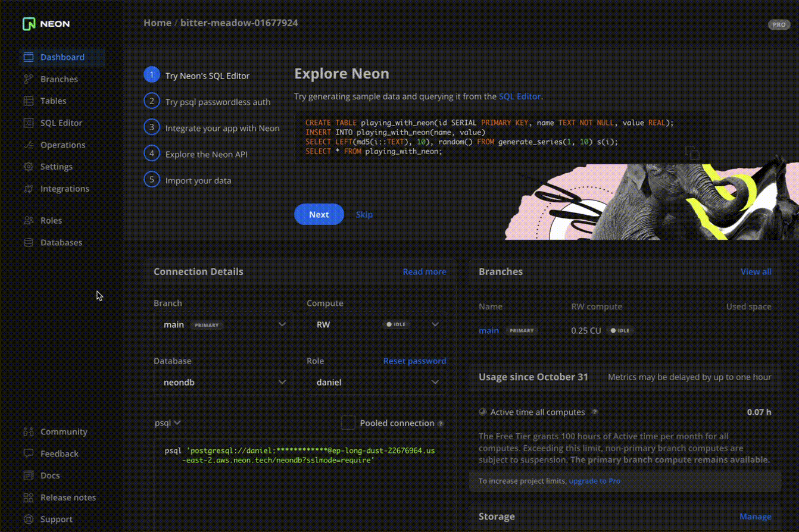Image resolution: width=799 pixels, height=532 pixels.
Task: Click the upgrade to Pro link
Action: click(594, 481)
